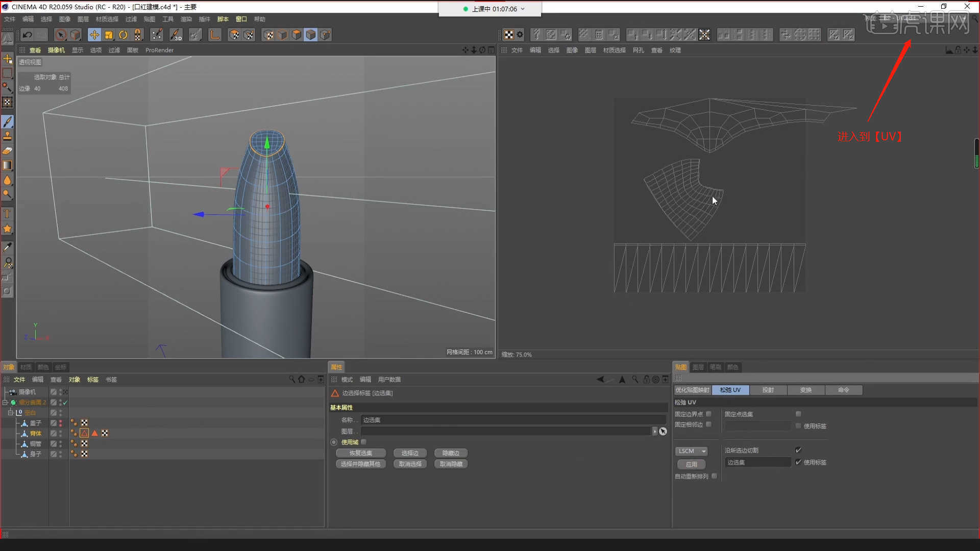
Task: Open the 渲染 menu in main menu bar
Action: click(x=186, y=19)
